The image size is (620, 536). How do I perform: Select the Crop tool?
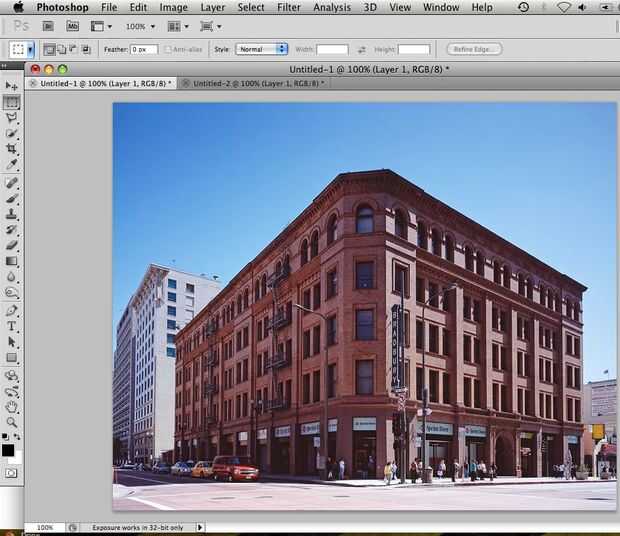pyautogui.click(x=11, y=149)
